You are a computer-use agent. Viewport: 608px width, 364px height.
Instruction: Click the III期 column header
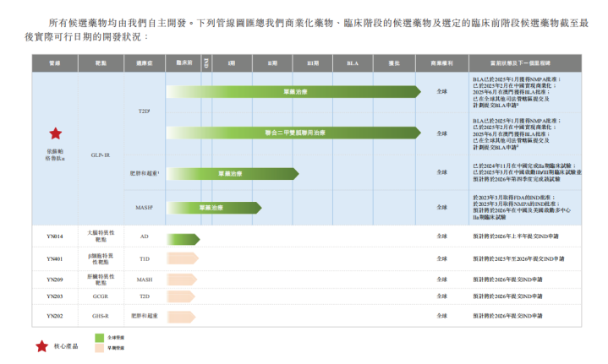tap(312, 63)
